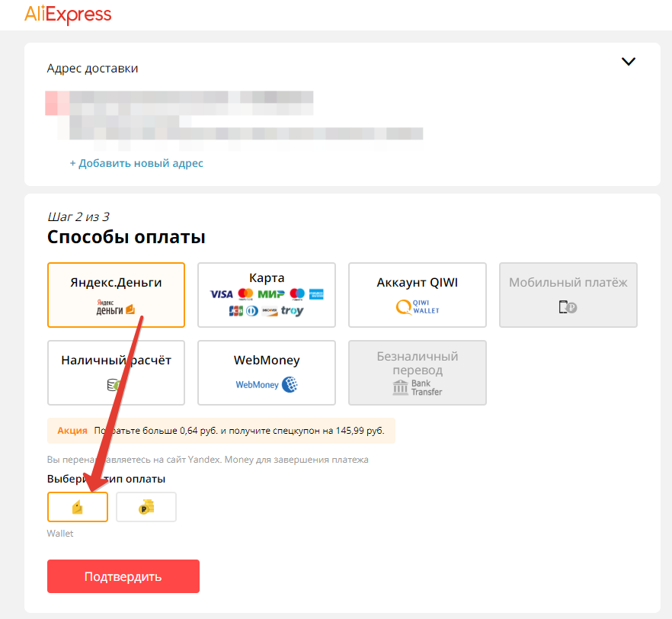The height and width of the screenshot is (619, 672).
Task: Collapse the delivery address section chevron
Action: point(629,62)
